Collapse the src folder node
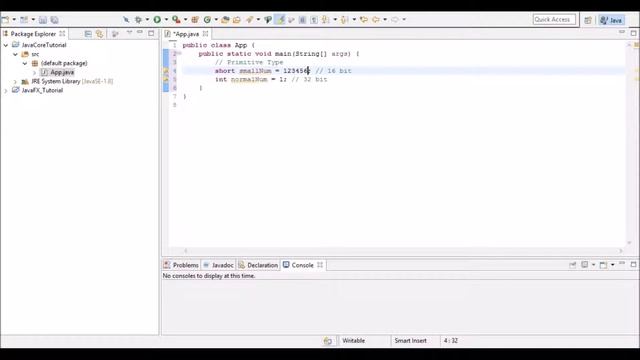The image size is (640, 360). coord(16,54)
